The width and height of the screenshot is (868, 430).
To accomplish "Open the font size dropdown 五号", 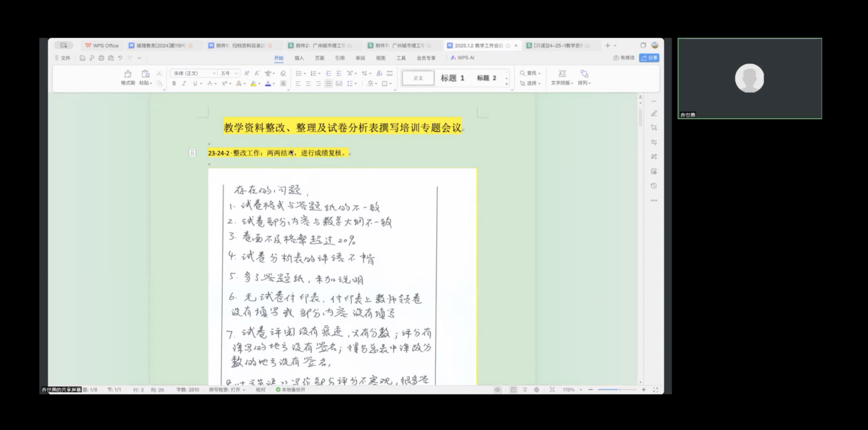I will [x=230, y=73].
